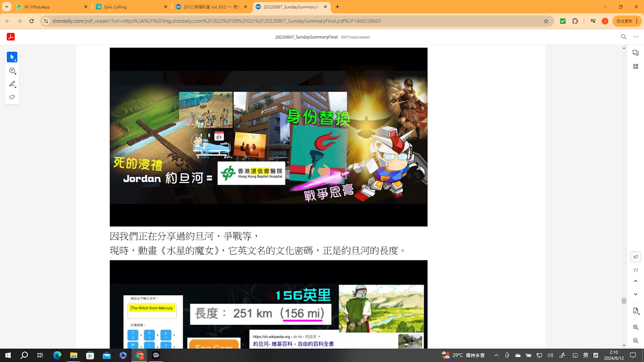Click the Chrome icon on the taskbar
Viewport: 644px width, 362px height.
pyautogui.click(x=140, y=355)
